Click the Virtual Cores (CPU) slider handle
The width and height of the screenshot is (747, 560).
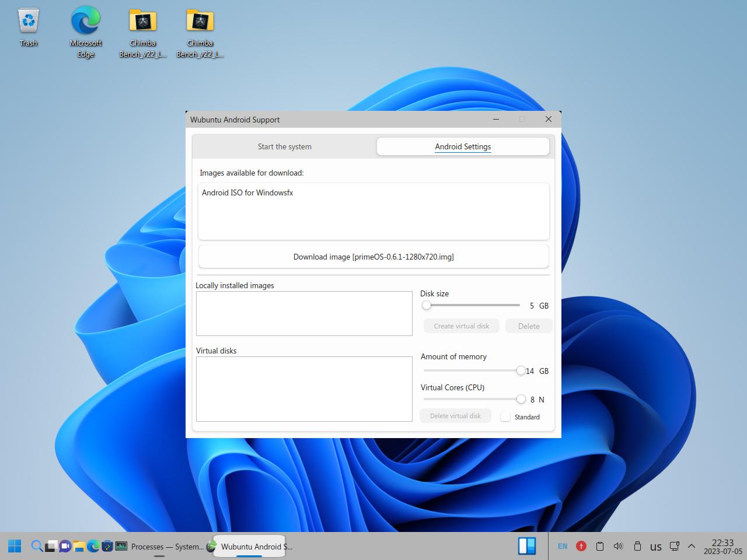(521, 399)
